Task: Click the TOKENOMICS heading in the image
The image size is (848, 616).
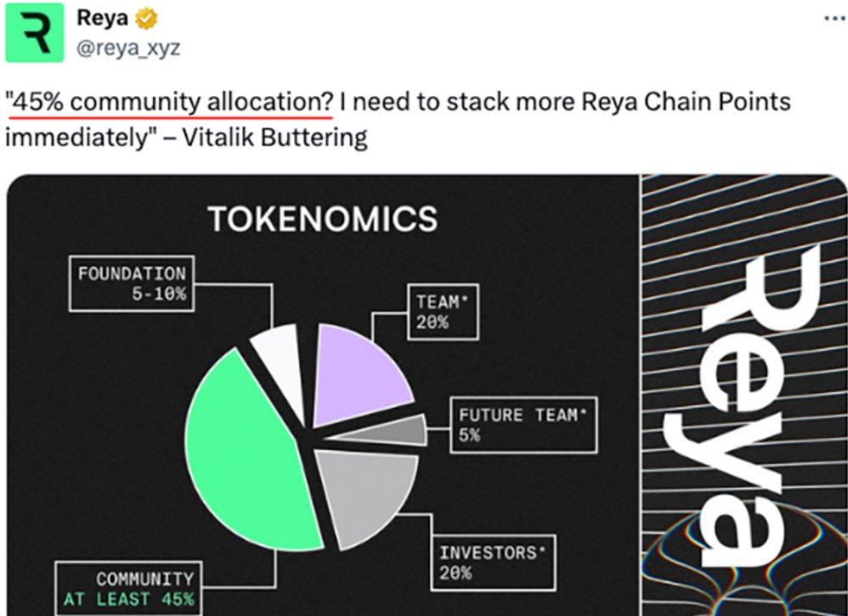Action: (x=322, y=219)
